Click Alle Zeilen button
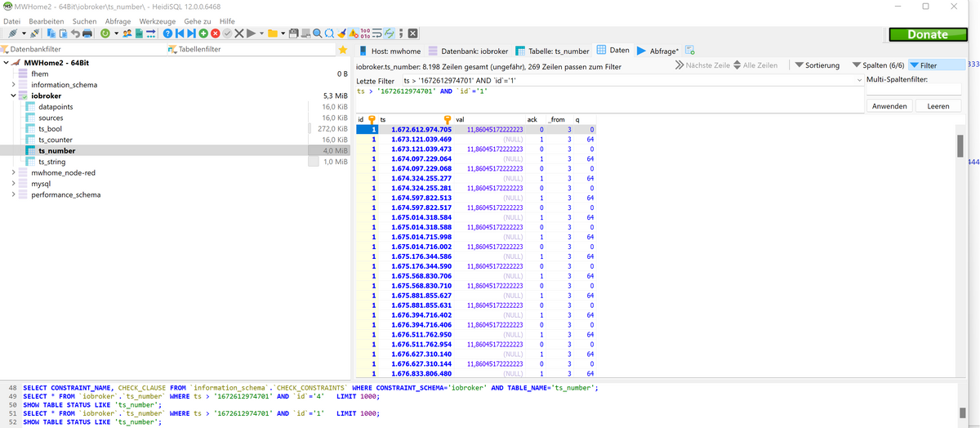Viewport: 980px width, 428px height. (x=755, y=65)
